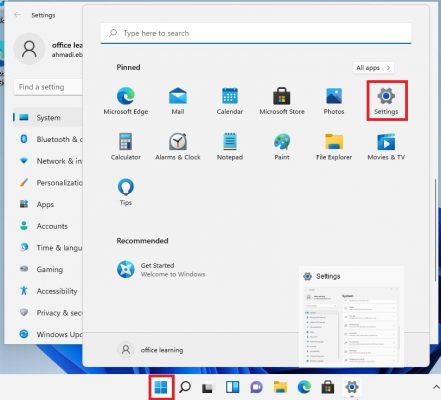Screen dimensions: 441x400
Task: Launch Notepad from pinned apps
Action: 230,146
